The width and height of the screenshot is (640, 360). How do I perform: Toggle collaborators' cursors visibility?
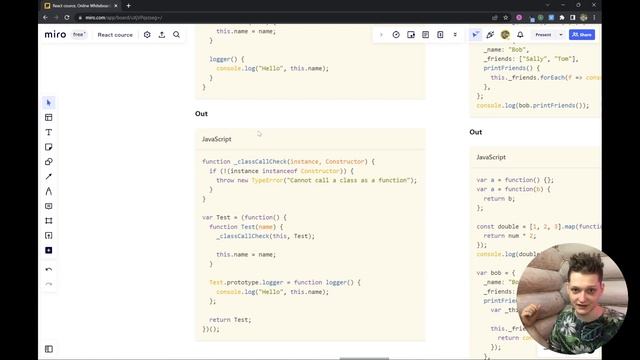(x=475, y=35)
